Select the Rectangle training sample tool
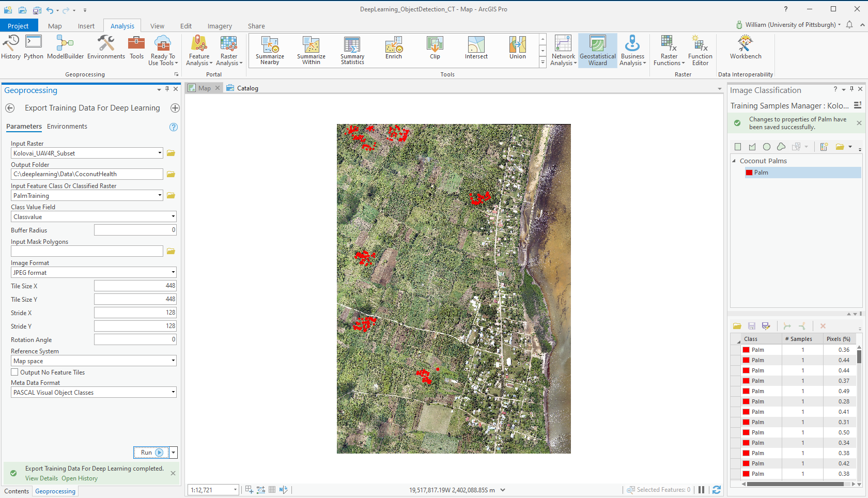The width and height of the screenshot is (868, 498). (x=738, y=147)
